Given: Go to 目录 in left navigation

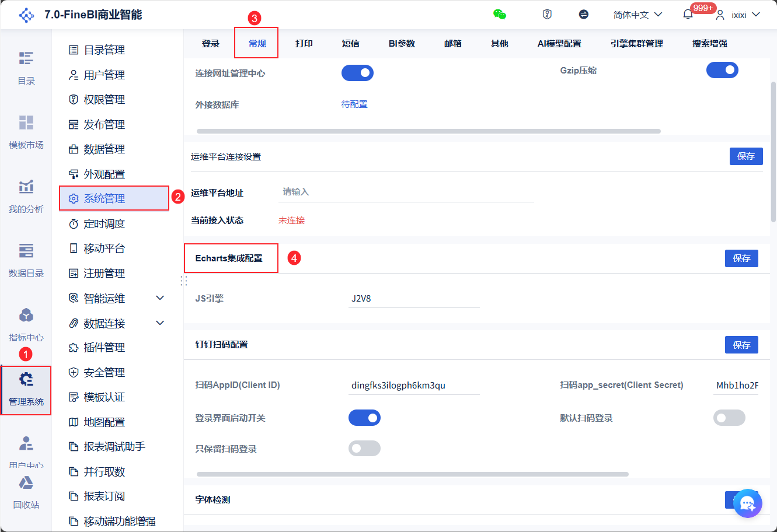Looking at the screenshot, I should pyautogui.click(x=26, y=68).
